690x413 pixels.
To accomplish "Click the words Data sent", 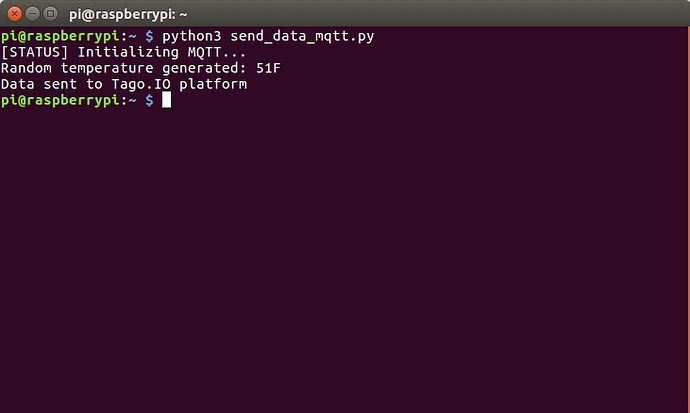I will pyautogui.click(x=39, y=84).
